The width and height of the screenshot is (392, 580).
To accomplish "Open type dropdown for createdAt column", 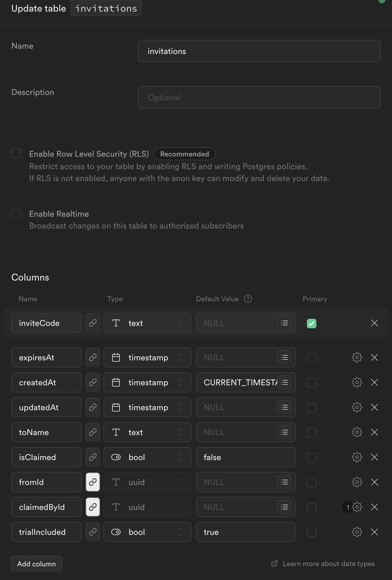I will [x=147, y=382].
